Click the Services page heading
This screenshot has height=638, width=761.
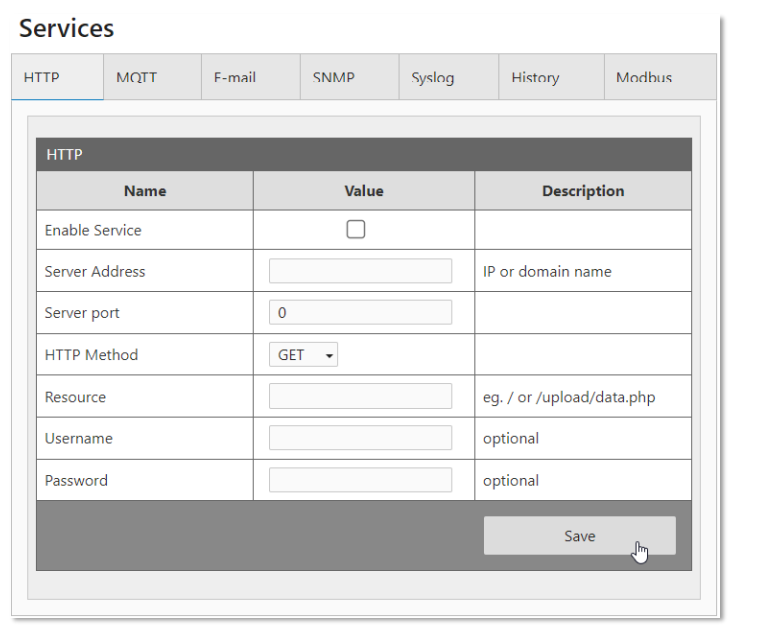(67, 28)
